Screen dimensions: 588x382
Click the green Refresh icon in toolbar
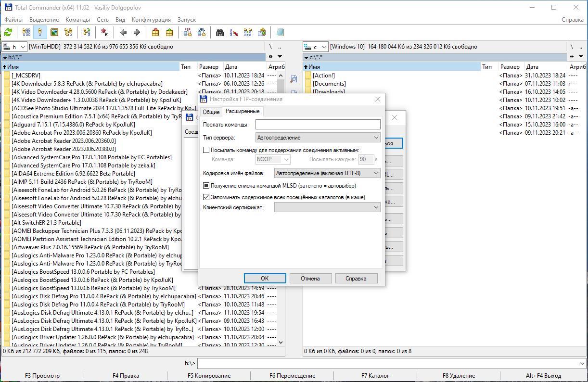tap(8, 32)
